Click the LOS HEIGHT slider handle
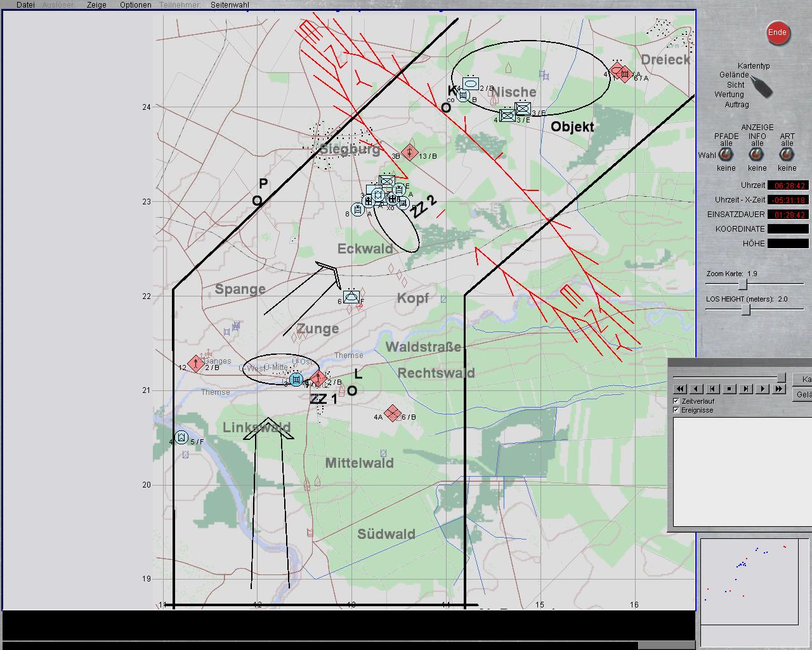The height and width of the screenshot is (650, 812). (x=746, y=310)
